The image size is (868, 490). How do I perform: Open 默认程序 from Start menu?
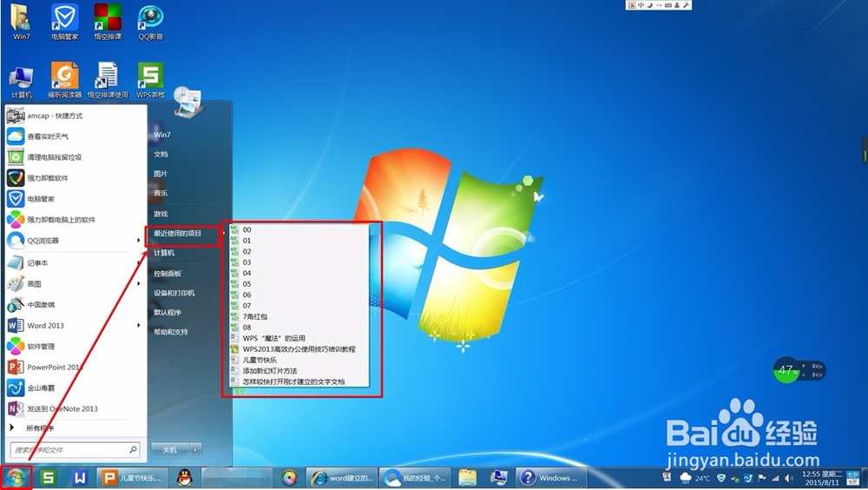[168, 312]
